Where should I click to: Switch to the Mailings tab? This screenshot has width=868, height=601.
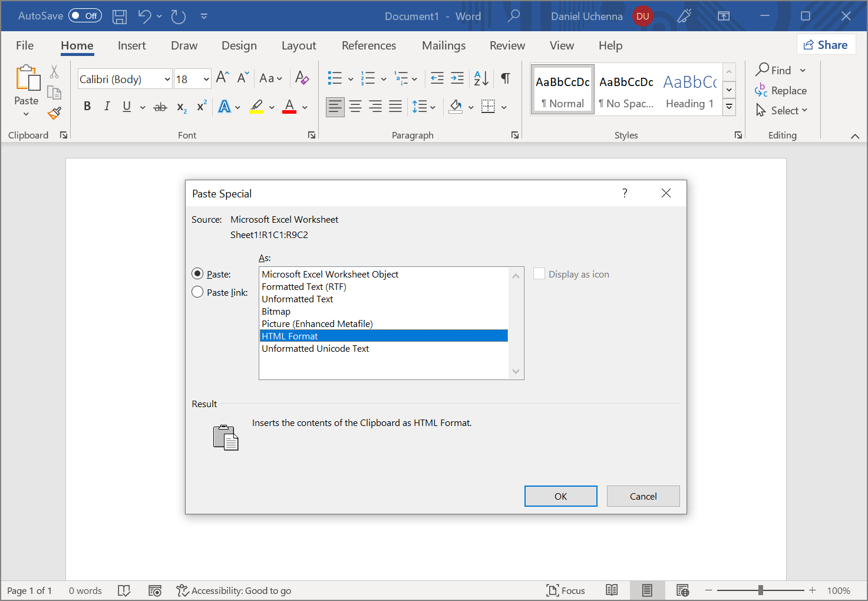tap(443, 45)
